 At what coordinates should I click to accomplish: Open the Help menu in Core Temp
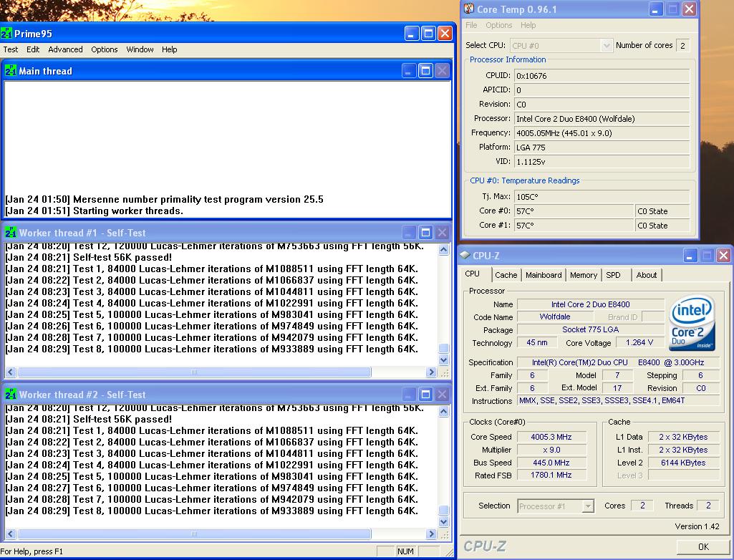[x=528, y=25]
